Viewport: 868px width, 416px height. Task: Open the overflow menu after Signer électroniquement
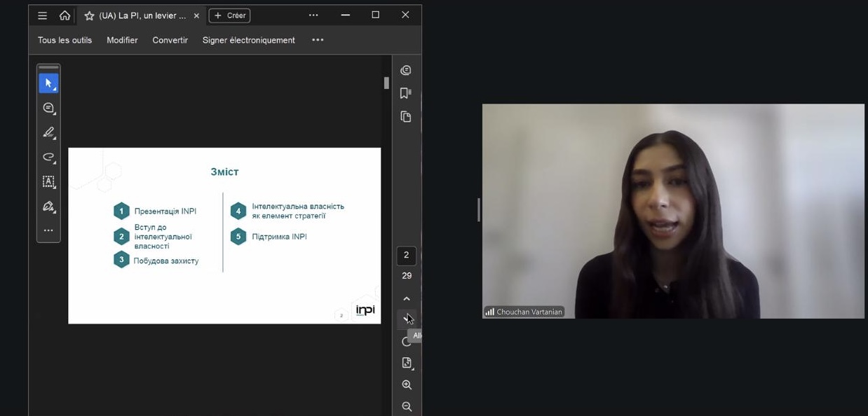[318, 40]
